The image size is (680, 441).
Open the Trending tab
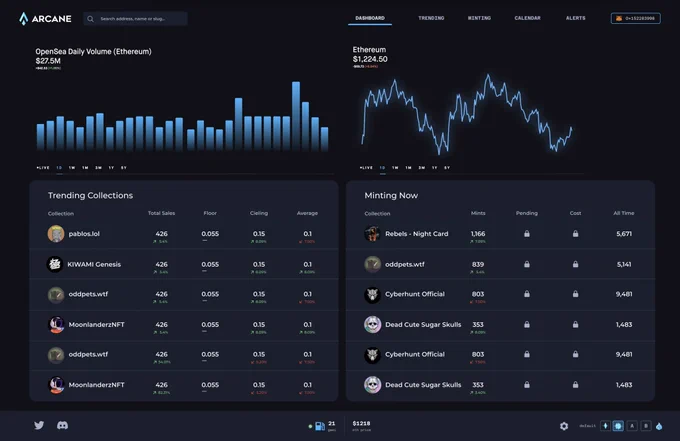click(431, 18)
